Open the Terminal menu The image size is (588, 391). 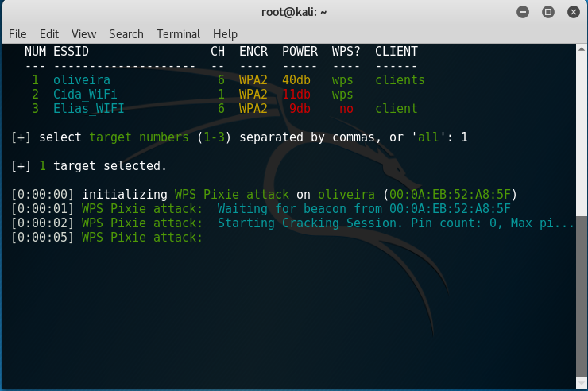point(178,34)
